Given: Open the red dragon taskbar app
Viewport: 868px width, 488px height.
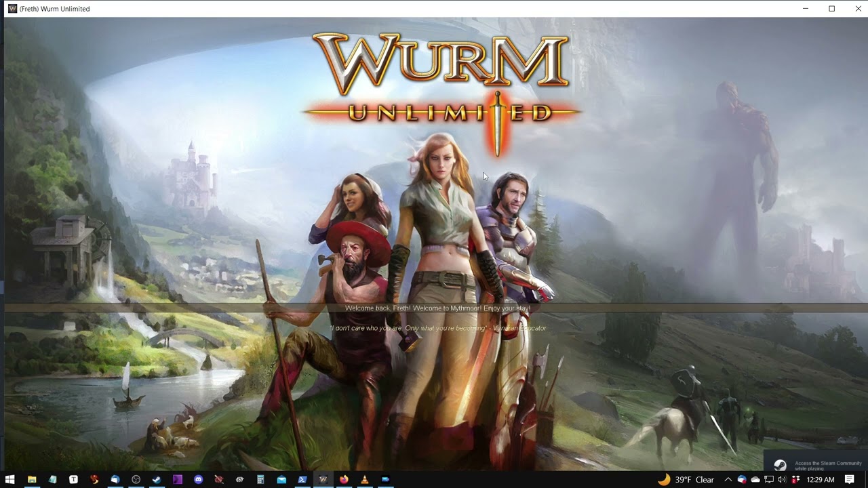Looking at the screenshot, I should coord(94,479).
